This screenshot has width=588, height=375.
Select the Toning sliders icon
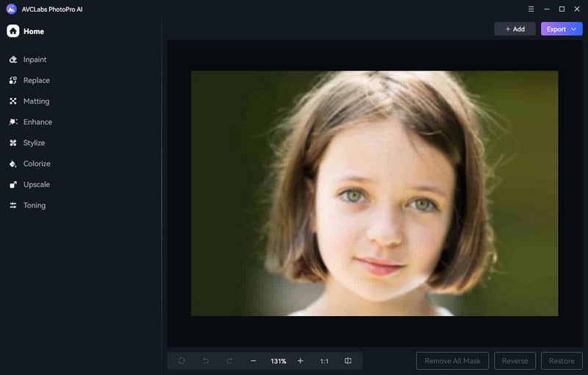(x=13, y=205)
